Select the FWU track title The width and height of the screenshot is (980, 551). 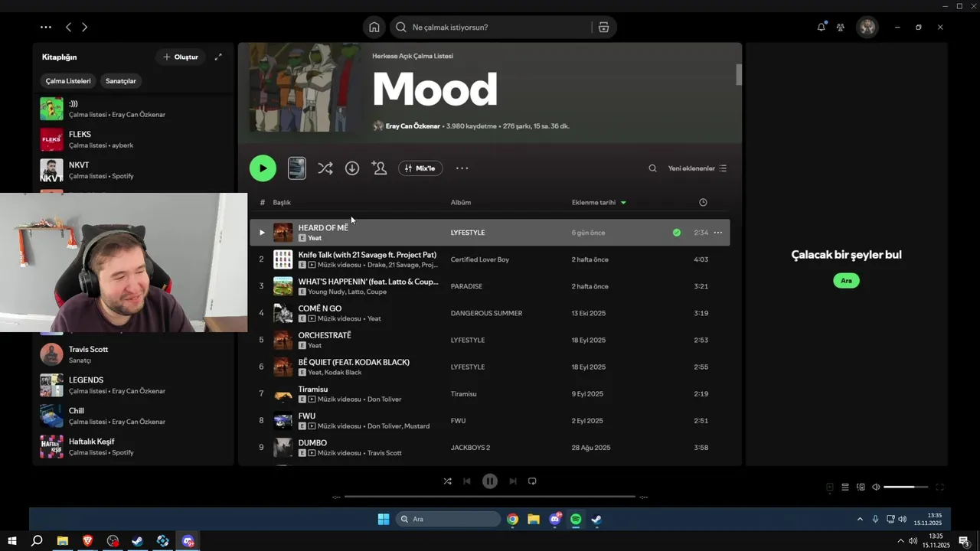pyautogui.click(x=306, y=416)
